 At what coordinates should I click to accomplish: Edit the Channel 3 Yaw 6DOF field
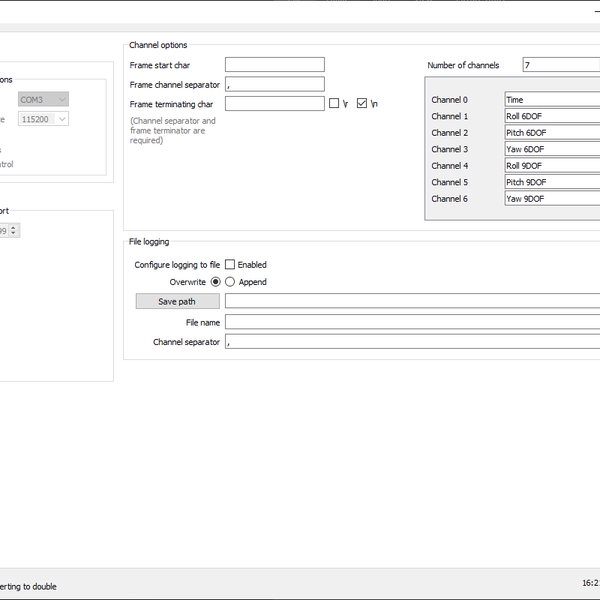pos(551,149)
